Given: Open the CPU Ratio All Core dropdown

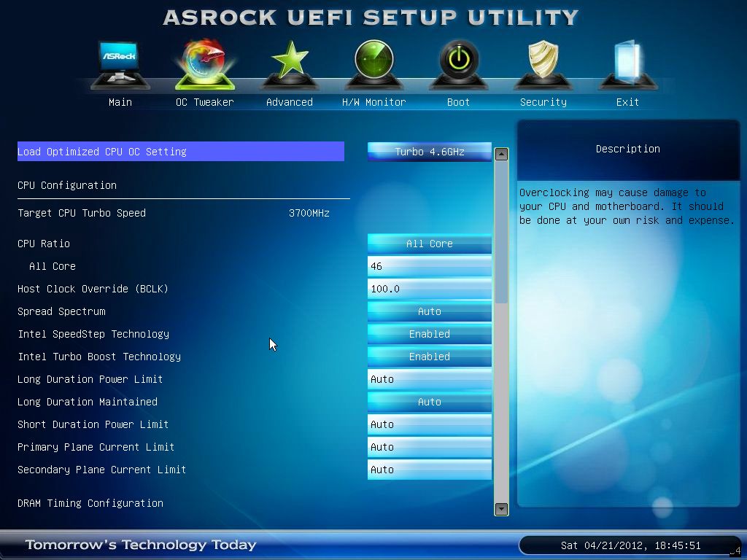Looking at the screenshot, I should tap(429, 244).
